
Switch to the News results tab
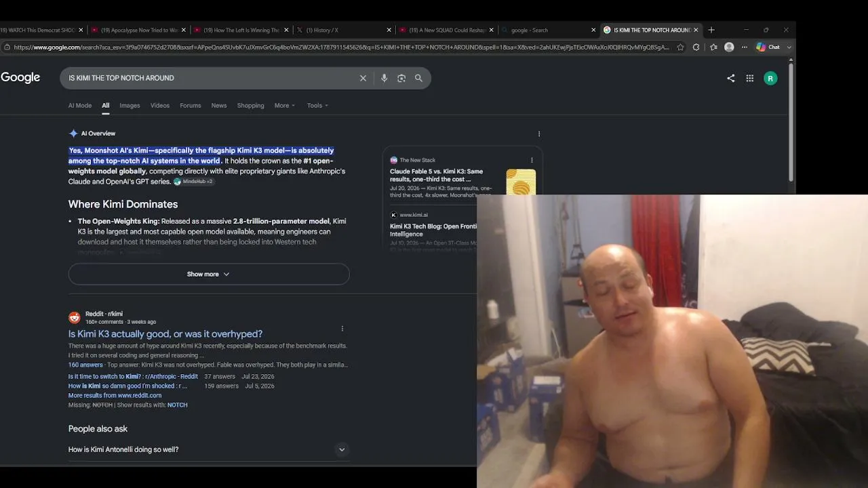[219, 106]
